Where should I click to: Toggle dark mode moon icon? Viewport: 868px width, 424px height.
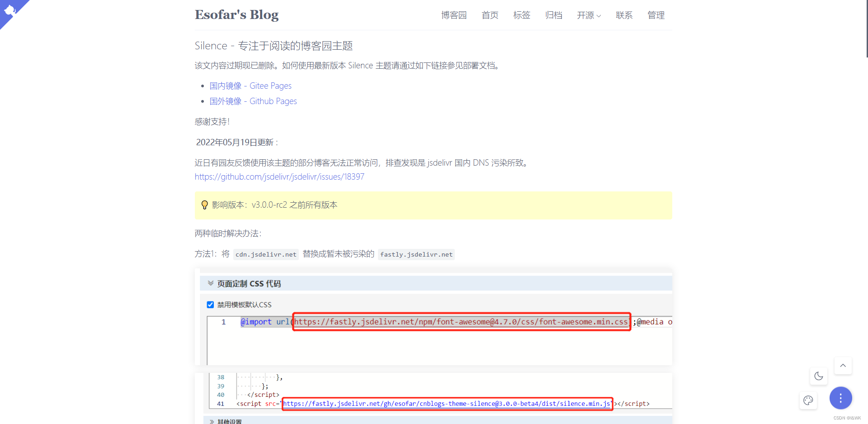(x=819, y=376)
